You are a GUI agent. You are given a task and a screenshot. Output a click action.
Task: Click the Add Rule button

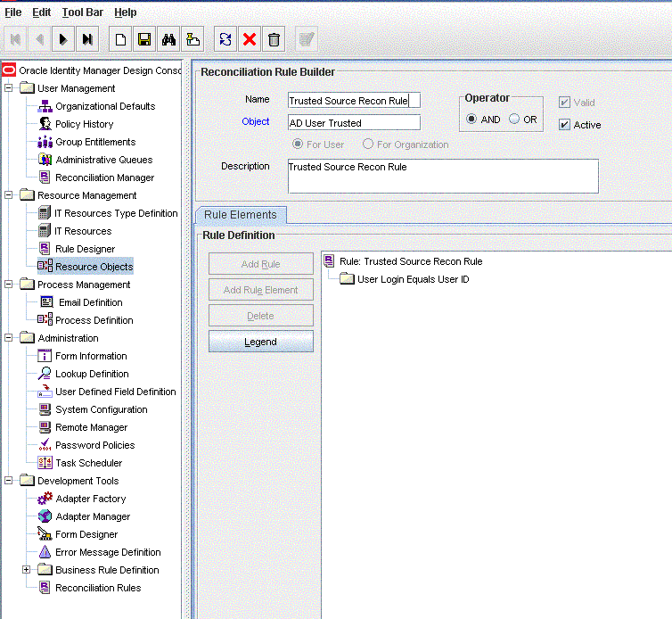260,264
